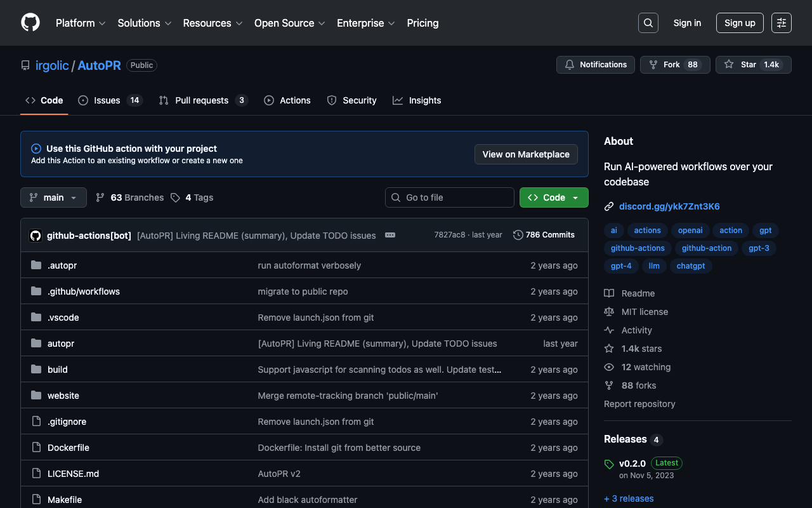Screen dimensions: 812x508
Task: Click the Go to file search field
Action: pyautogui.click(x=449, y=197)
